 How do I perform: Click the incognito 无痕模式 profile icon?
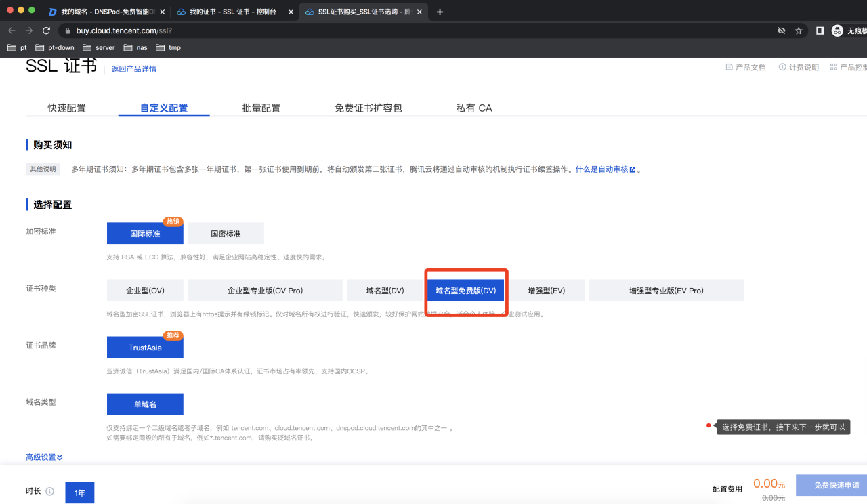(837, 30)
